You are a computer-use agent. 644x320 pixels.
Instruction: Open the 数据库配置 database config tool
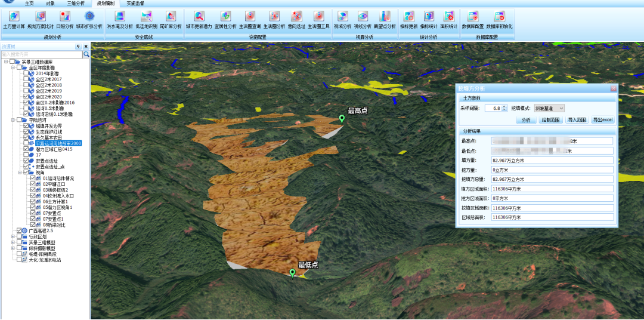473,20
